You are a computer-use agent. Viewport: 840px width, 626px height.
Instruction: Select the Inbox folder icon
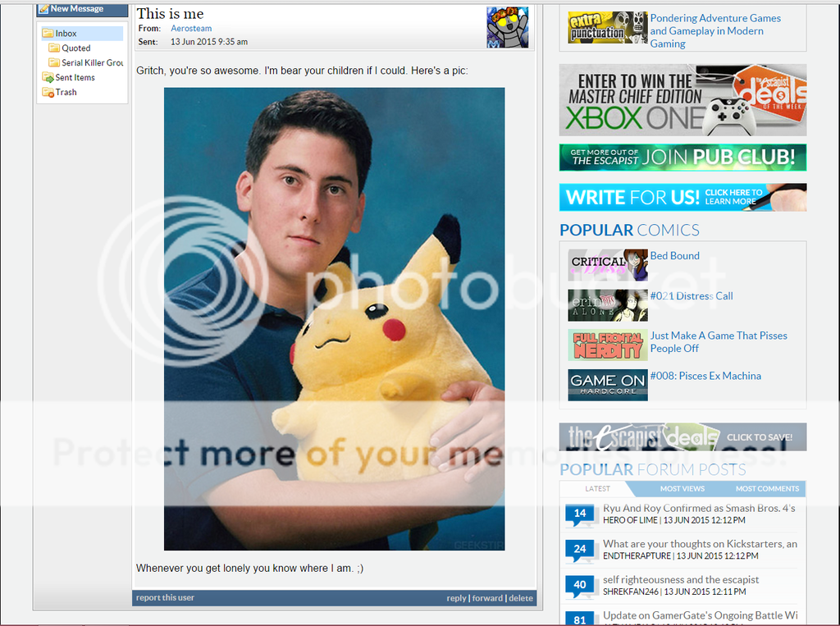[x=48, y=34]
